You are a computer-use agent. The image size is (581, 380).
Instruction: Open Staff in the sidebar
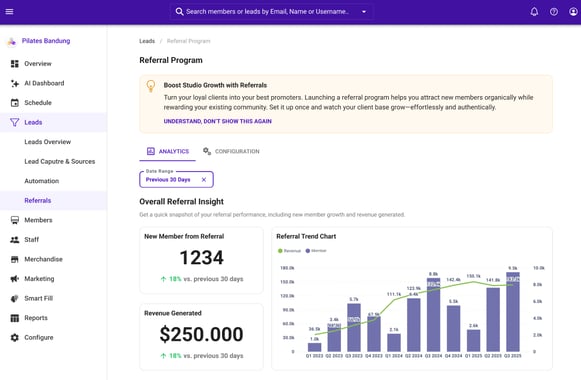(54, 240)
